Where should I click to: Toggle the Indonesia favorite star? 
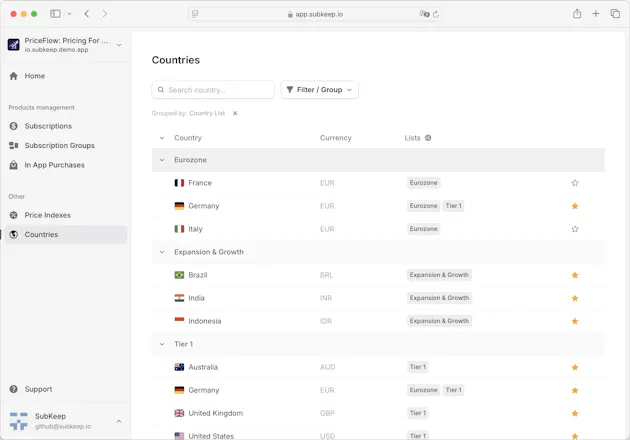(x=575, y=321)
